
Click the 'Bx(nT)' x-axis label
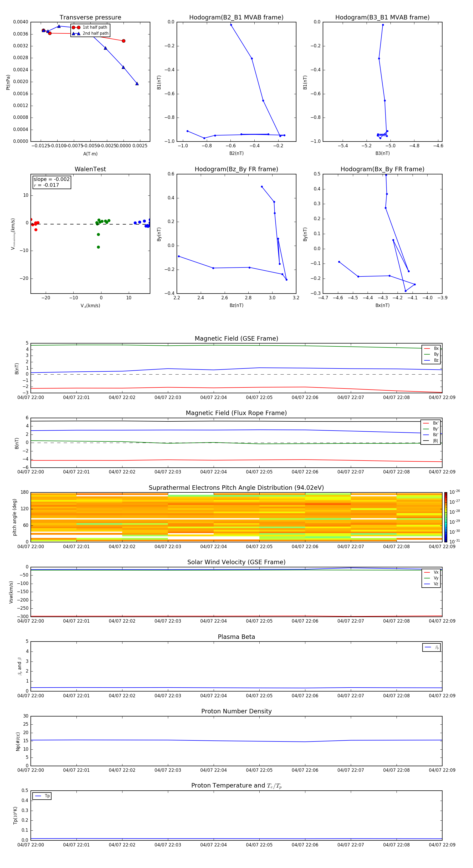click(x=382, y=305)
